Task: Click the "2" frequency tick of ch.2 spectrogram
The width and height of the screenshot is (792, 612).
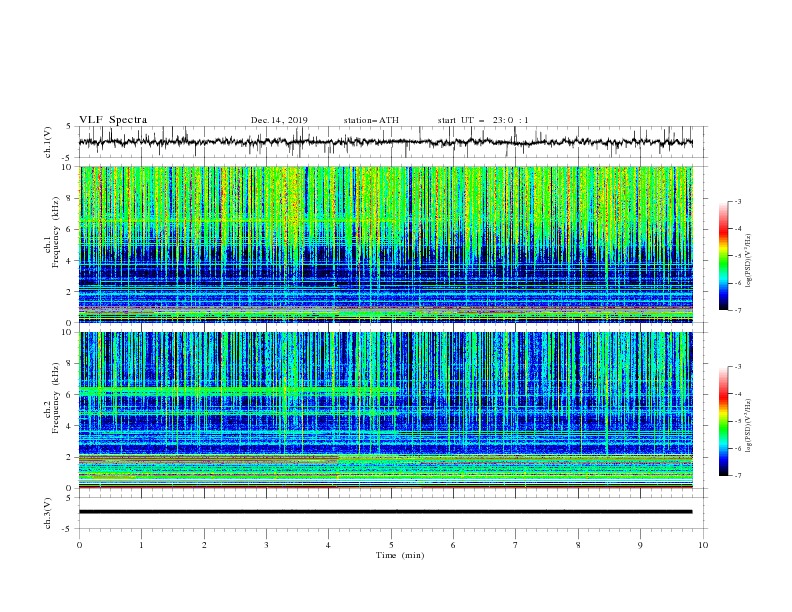Action: (x=69, y=457)
